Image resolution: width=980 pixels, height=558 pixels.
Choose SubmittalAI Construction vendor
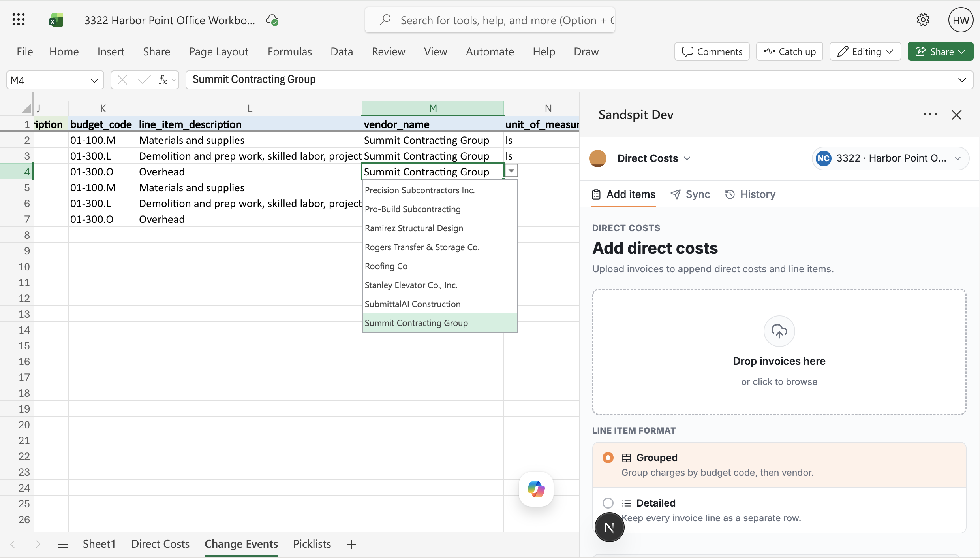[x=440, y=304]
